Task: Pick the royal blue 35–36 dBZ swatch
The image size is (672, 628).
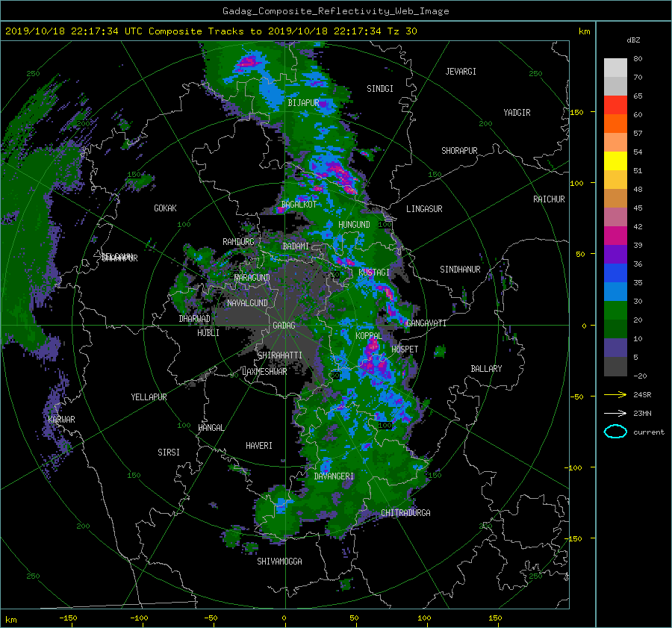Action: [x=615, y=273]
